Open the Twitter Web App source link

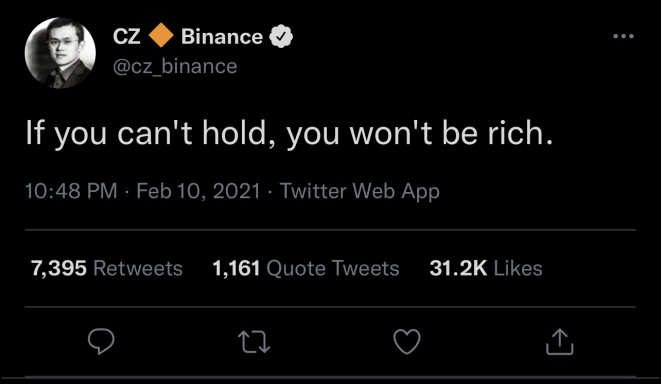[x=360, y=191]
